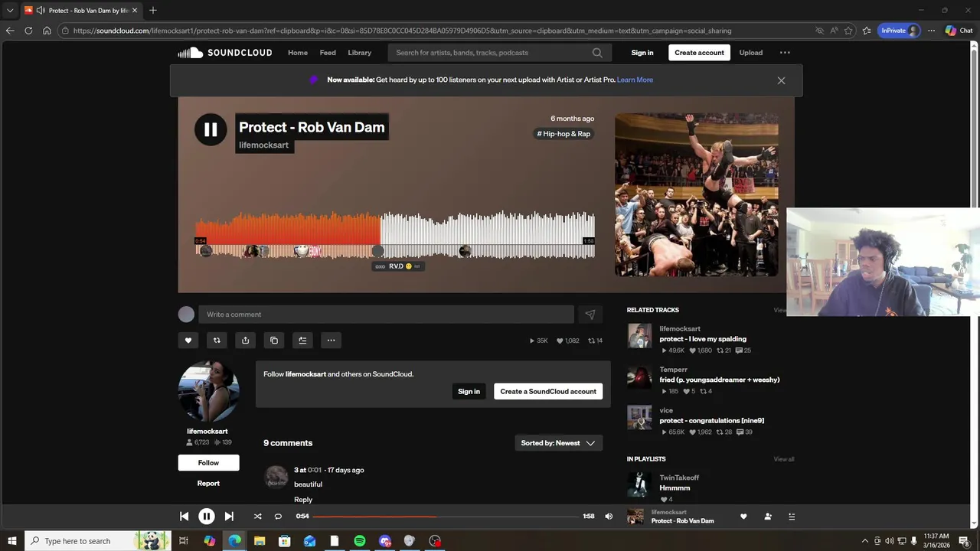Open the Learn More link in the banner
Image resolution: width=980 pixels, height=551 pixels.
point(635,80)
